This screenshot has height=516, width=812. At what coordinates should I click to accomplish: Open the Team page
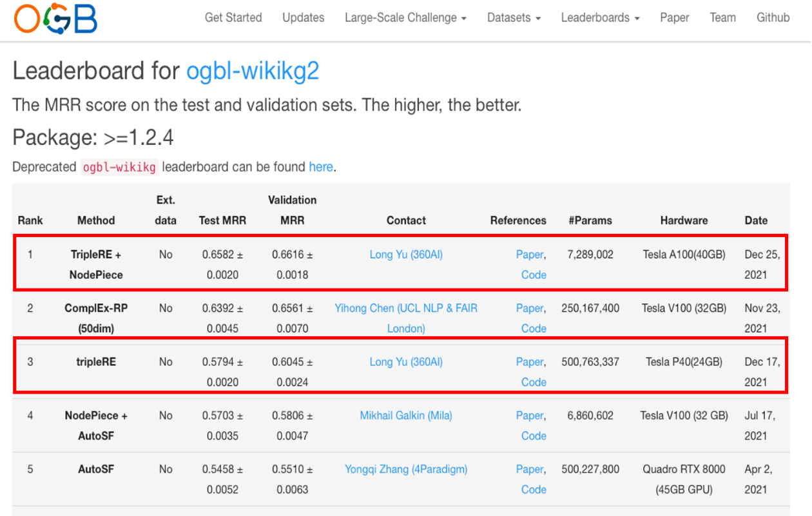click(x=722, y=18)
